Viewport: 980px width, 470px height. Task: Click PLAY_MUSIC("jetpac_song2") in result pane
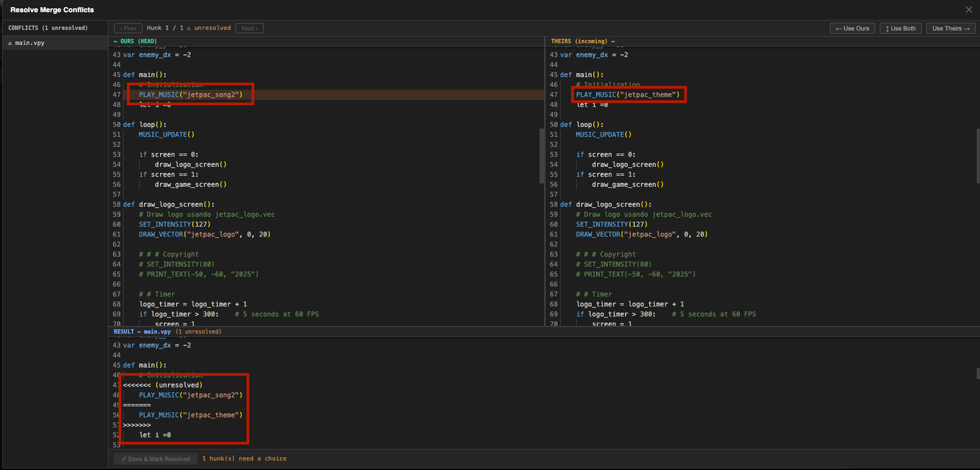191,395
